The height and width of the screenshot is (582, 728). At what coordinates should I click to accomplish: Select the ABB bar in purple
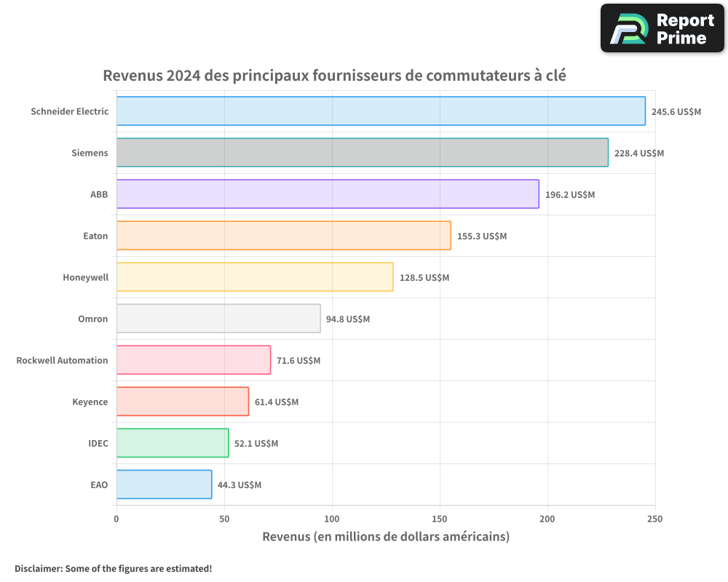point(328,194)
